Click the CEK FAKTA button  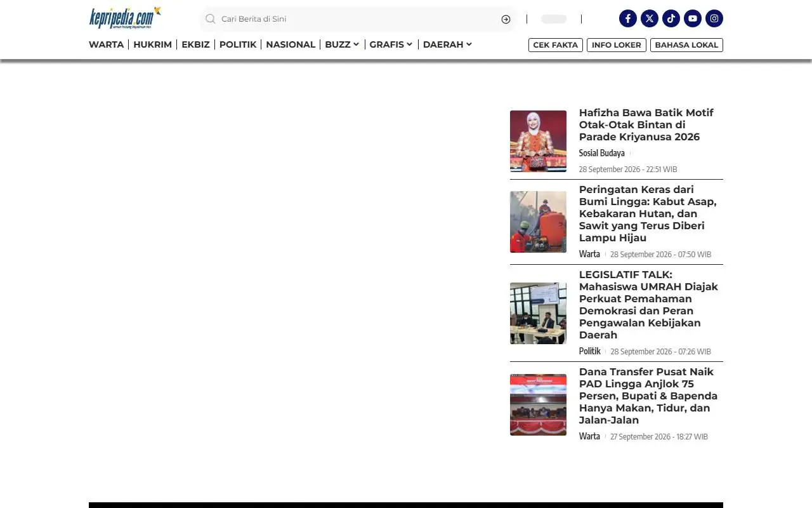[556, 45]
